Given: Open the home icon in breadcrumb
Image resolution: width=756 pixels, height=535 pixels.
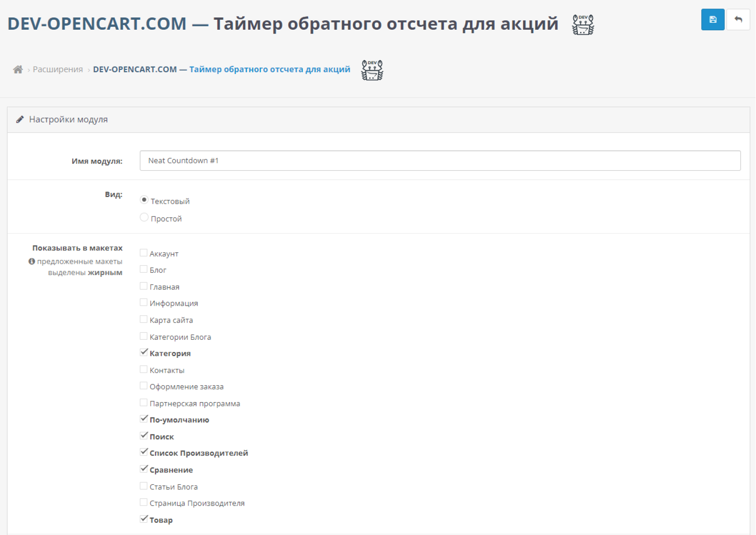Looking at the screenshot, I should [x=18, y=69].
